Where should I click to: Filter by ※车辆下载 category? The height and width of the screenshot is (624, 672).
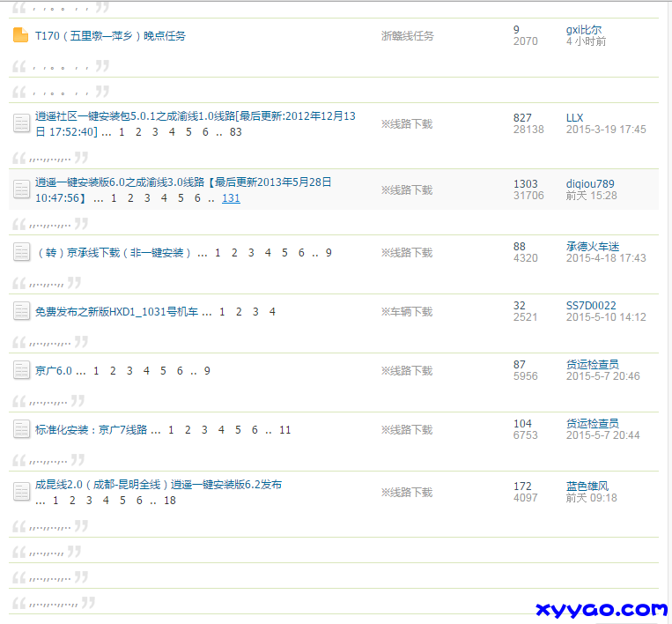pos(406,312)
